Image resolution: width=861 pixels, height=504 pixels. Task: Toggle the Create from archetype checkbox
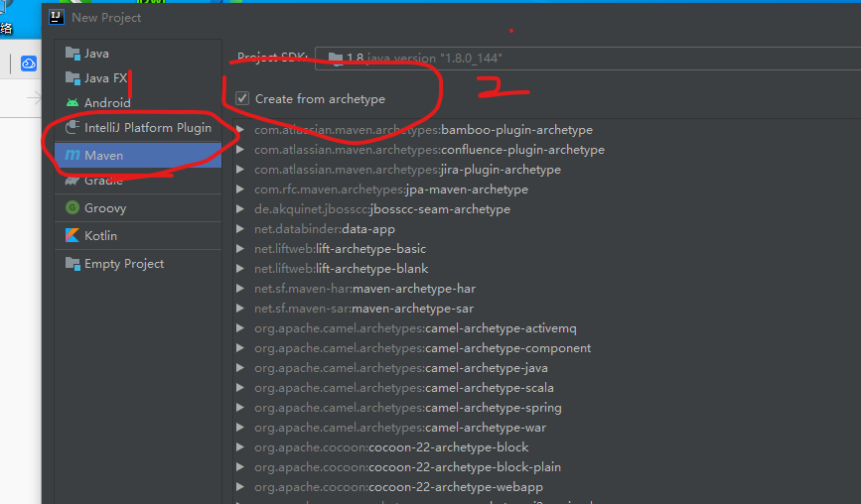coord(242,98)
